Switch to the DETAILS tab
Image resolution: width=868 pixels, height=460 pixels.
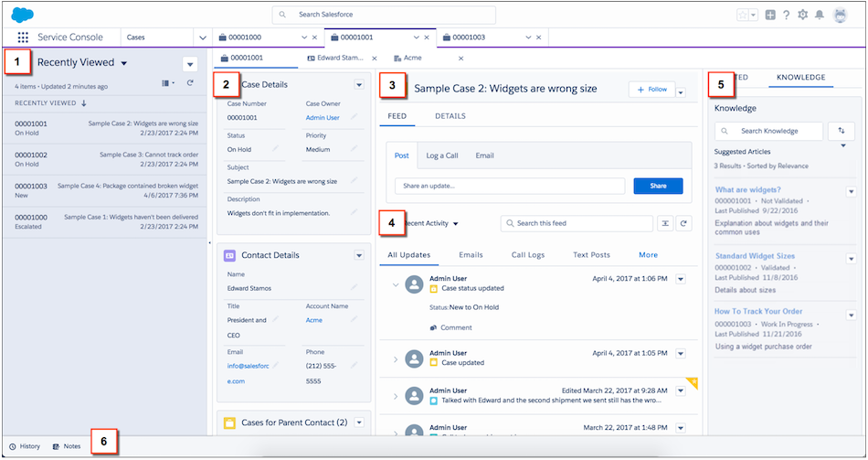[450, 116]
